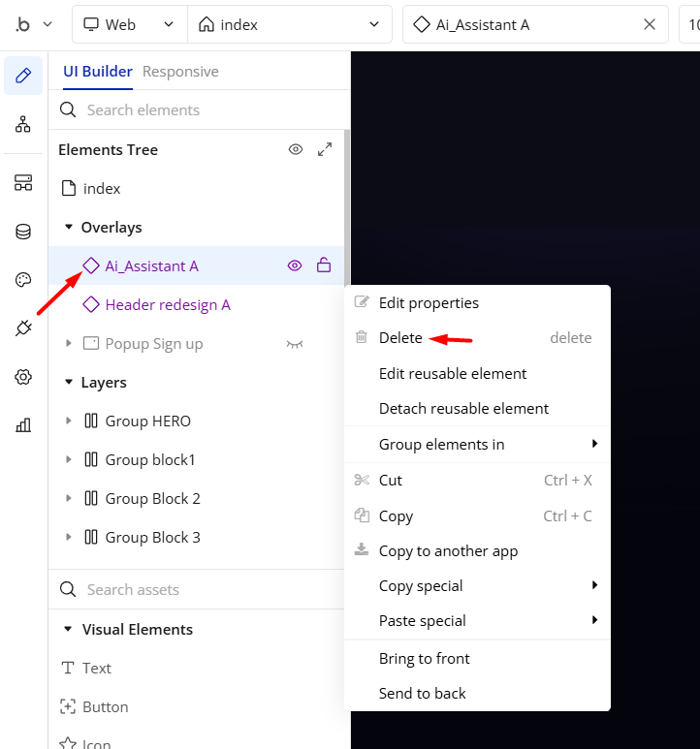Viewport: 700px width, 749px height.
Task: Open the Web device dropdown
Action: (x=129, y=24)
